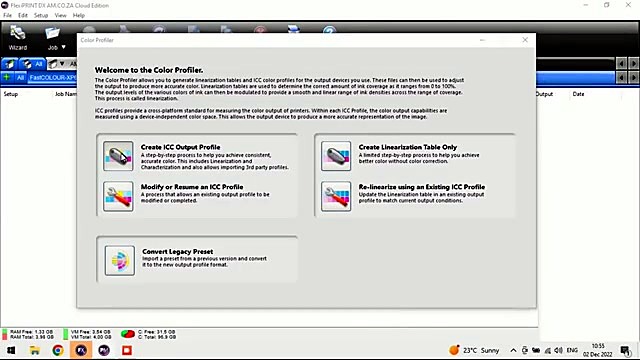Click the Create ICC Output Profile icon
640x360 pixels.
coord(118,156)
